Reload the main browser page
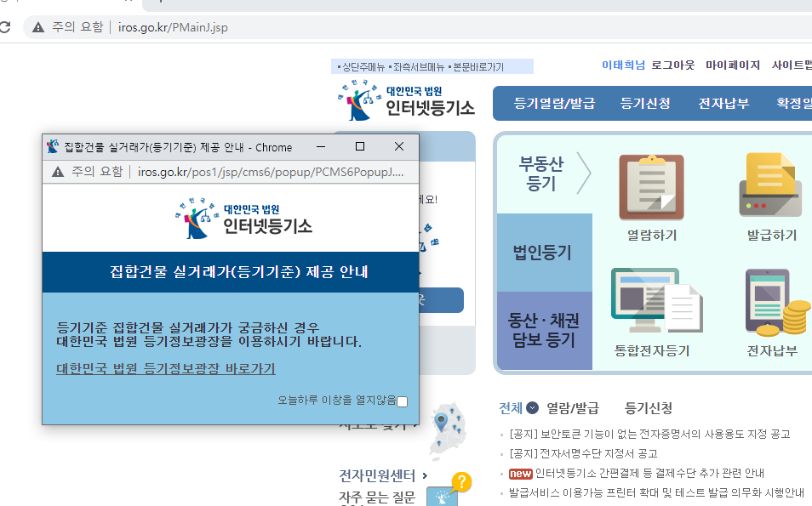Viewport: 812px width, 506px height. (5, 27)
